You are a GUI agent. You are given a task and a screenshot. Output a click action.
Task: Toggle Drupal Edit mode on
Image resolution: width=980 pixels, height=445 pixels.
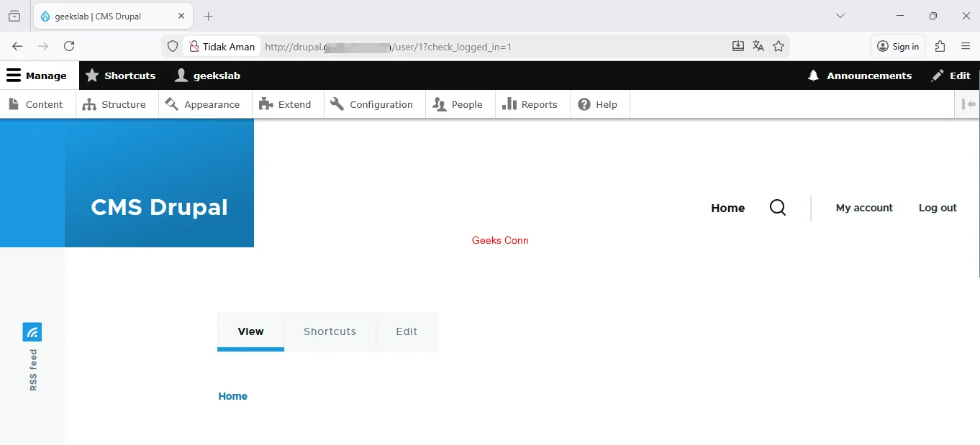[x=950, y=75]
